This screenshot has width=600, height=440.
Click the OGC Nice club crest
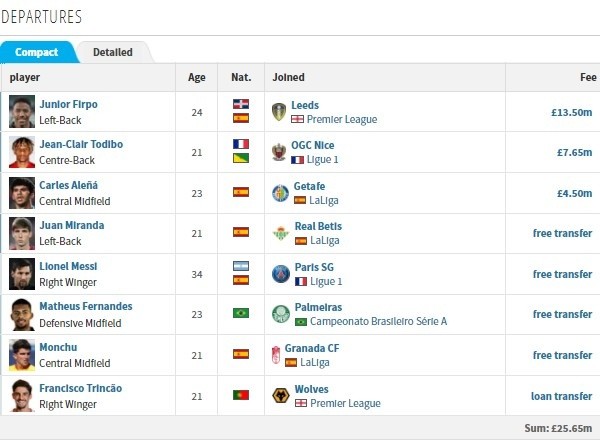click(x=279, y=152)
